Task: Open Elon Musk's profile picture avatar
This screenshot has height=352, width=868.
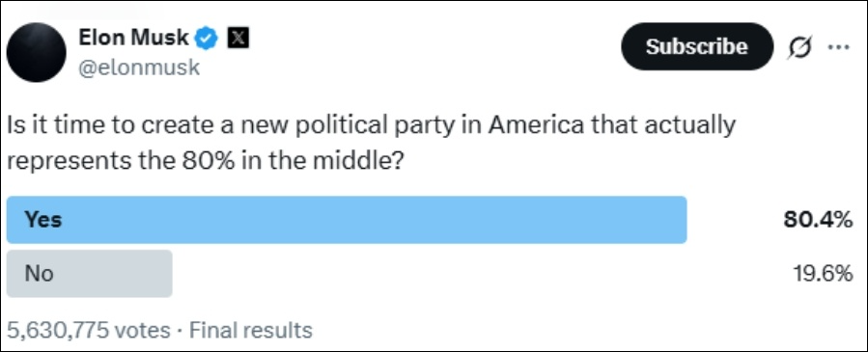Action: 37,52
